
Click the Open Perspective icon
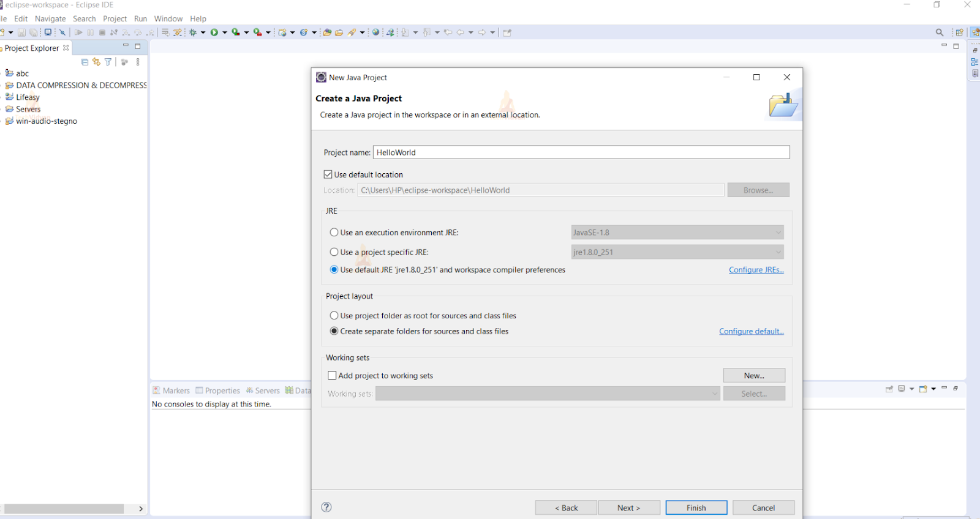[x=960, y=32]
